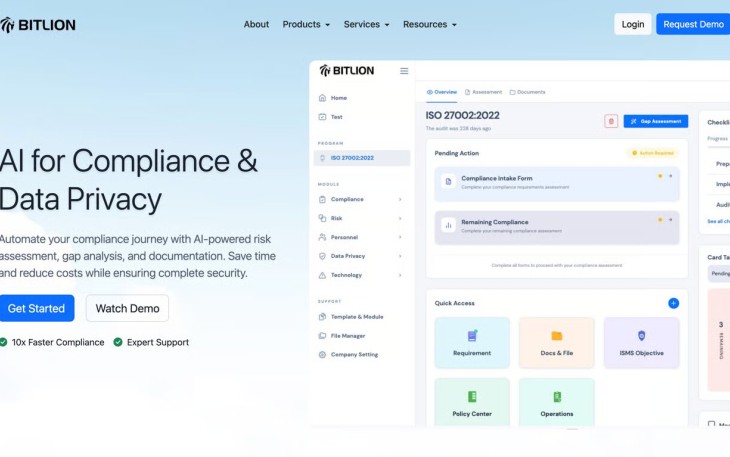Click the Test icon in the sidebar
Screen dimensions: 730x457
point(322,117)
